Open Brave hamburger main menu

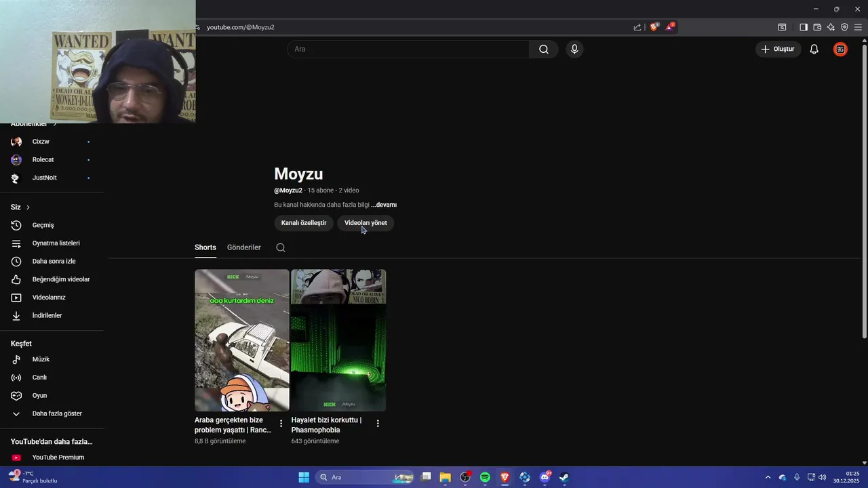[x=858, y=27]
